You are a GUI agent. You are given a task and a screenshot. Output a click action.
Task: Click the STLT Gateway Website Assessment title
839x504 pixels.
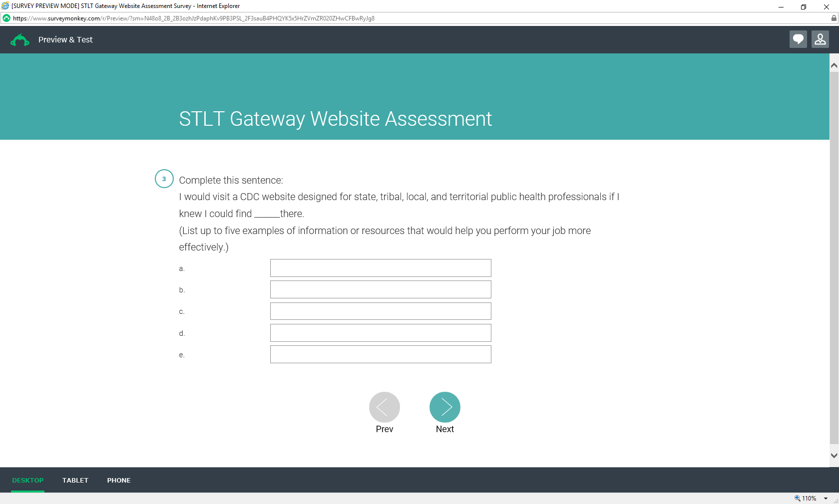tap(335, 119)
